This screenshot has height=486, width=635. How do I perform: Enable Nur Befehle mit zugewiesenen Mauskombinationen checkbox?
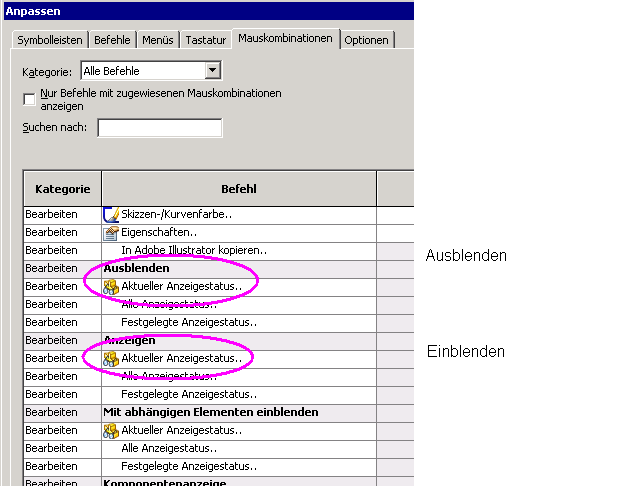(x=29, y=99)
